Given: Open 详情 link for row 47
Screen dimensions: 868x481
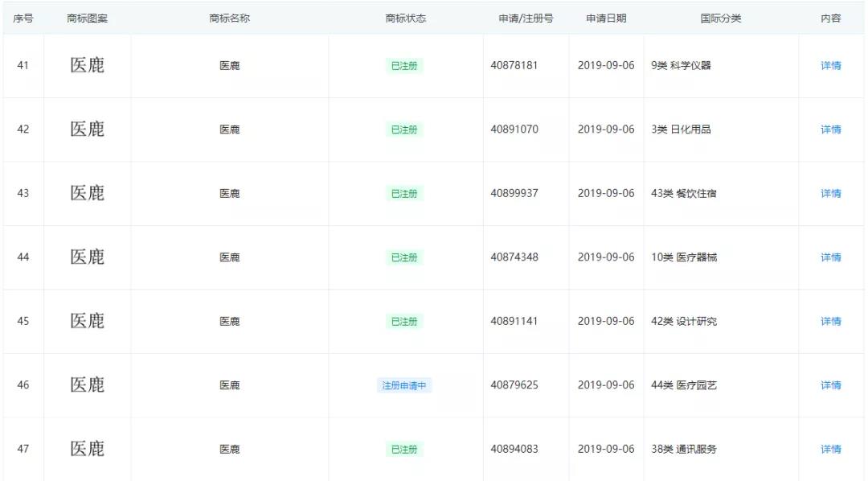Looking at the screenshot, I should [830, 450].
